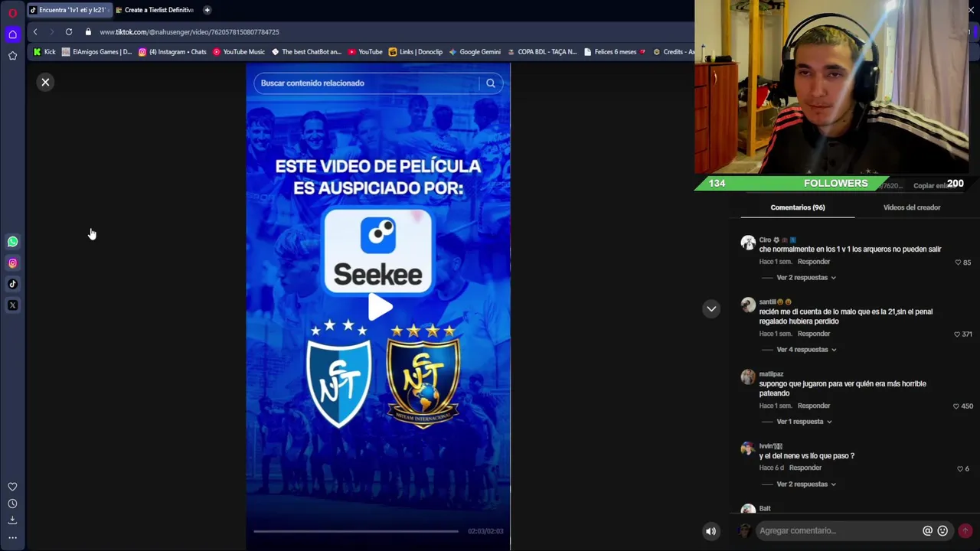The image size is (980, 551).
Task: Click the site security padlock icon
Action: (88, 32)
